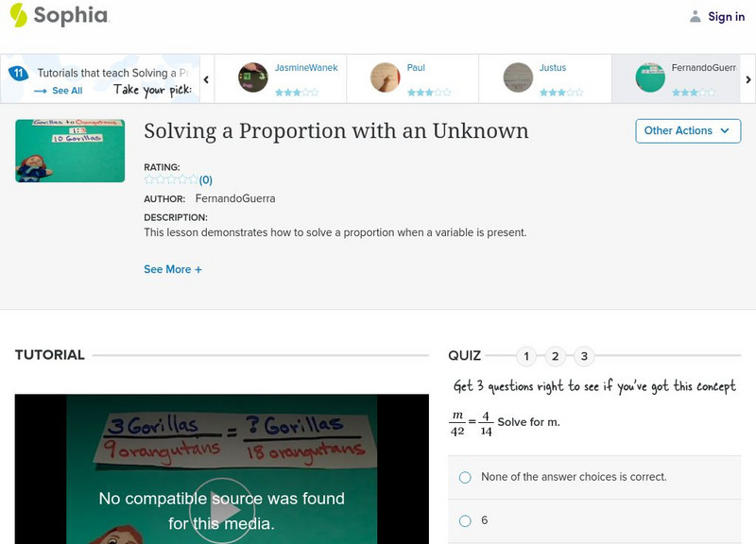Click the (0) rating count
The width and height of the screenshot is (756, 544).
pyautogui.click(x=206, y=180)
